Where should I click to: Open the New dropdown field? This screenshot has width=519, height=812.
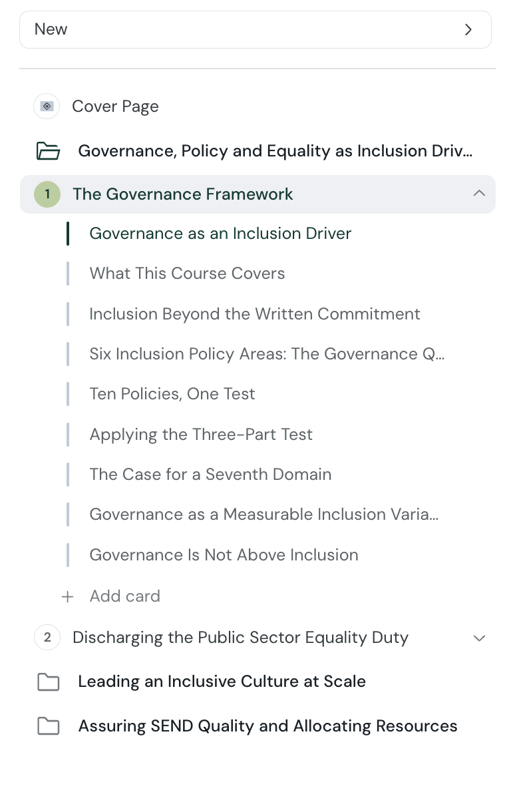tap(256, 29)
